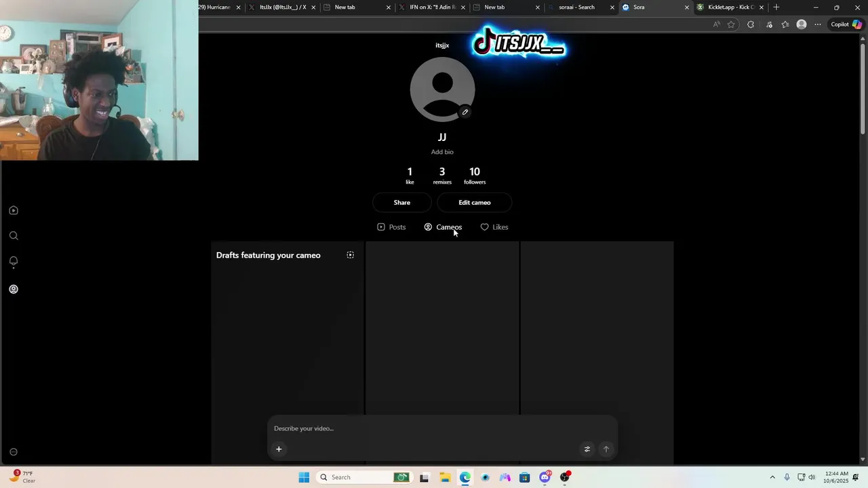Viewport: 868px width, 488px height.
Task: Edit the profile picture pencil icon
Action: (x=465, y=112)
